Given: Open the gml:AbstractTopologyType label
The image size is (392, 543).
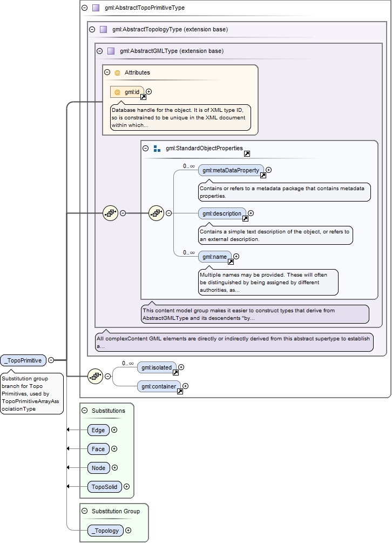Looking at the screenshot, I should 170,29.
